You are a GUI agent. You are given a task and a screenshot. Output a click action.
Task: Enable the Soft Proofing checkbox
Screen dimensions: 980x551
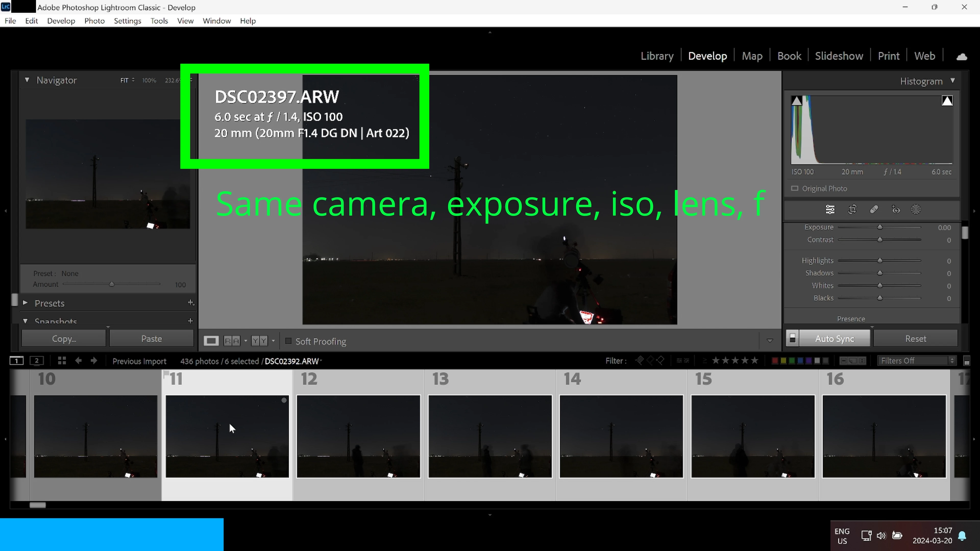[288, 341]
